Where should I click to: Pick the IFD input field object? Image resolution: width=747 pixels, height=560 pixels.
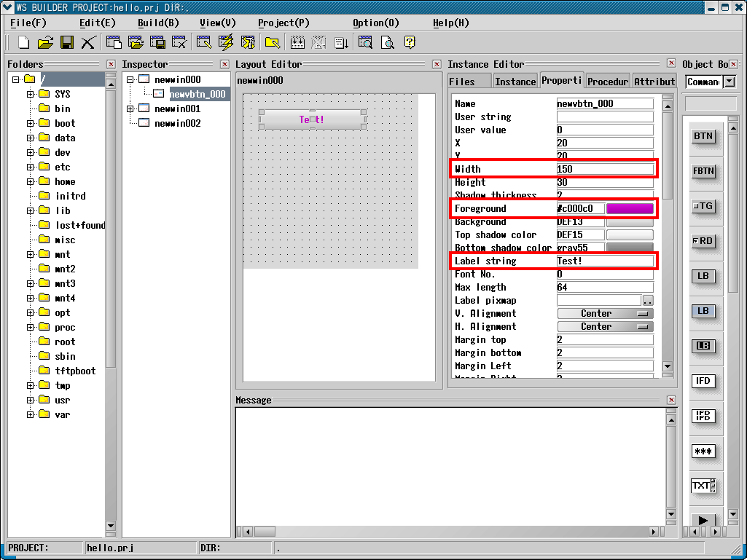click(703, 381)
